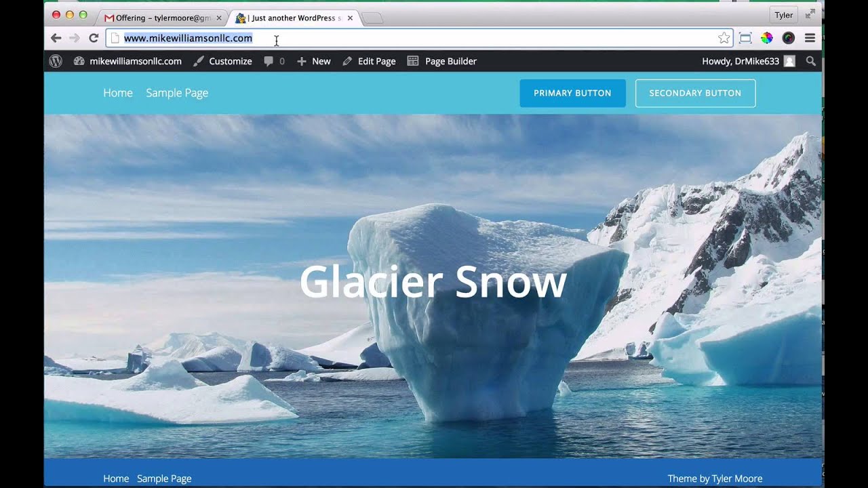Go back using browser back arrow
The image size is (868, 488).
pos(56,39)
